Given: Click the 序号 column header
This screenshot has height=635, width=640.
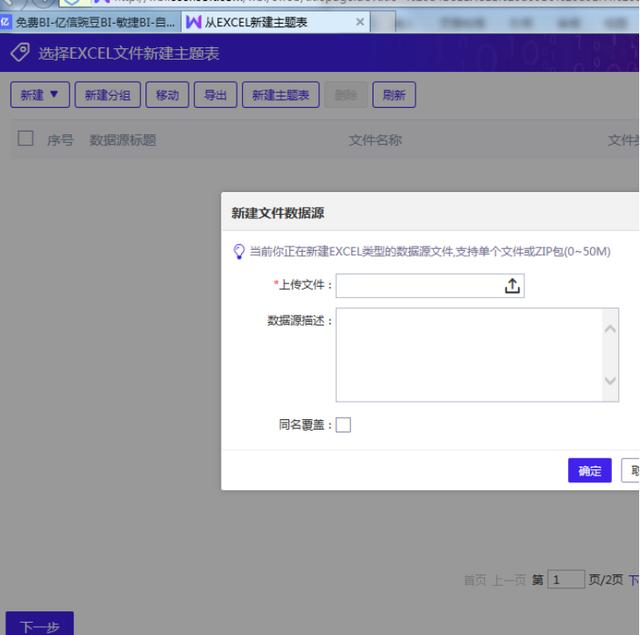Looking at the screenshot, I should click(x=60, y=140).
